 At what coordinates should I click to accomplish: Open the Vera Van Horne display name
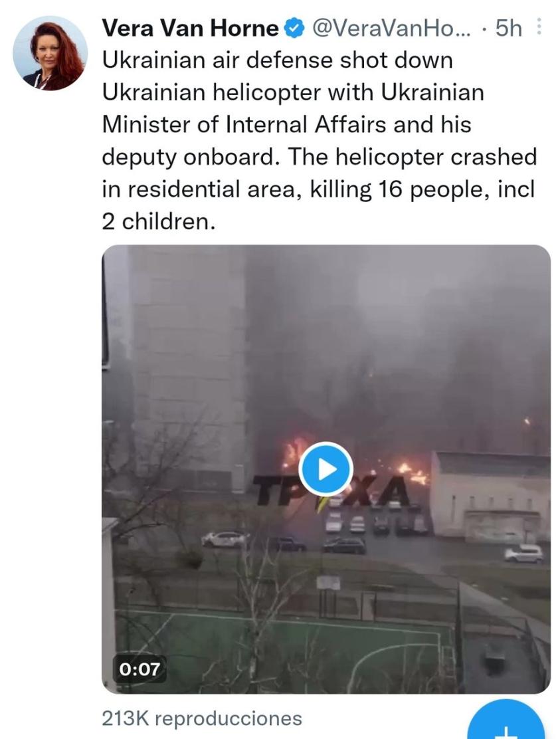coord(190,29)
